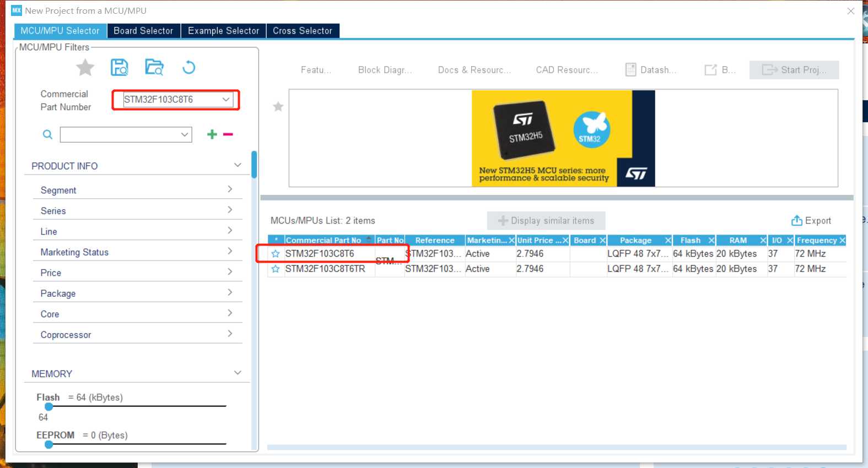The image size is (868, 468).
Task: Click the filters panel vertical scrollbar
Action: [x=254, y=165]
